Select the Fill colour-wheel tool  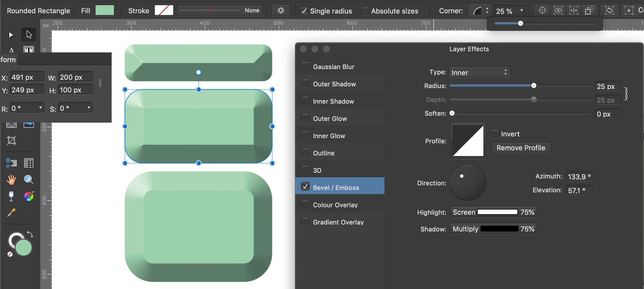28,196
